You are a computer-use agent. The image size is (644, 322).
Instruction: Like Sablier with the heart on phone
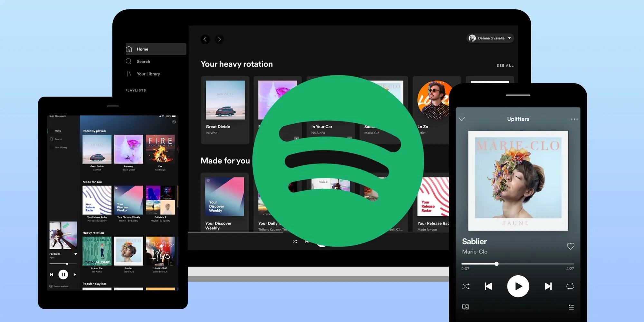click(x=571, y=246)
